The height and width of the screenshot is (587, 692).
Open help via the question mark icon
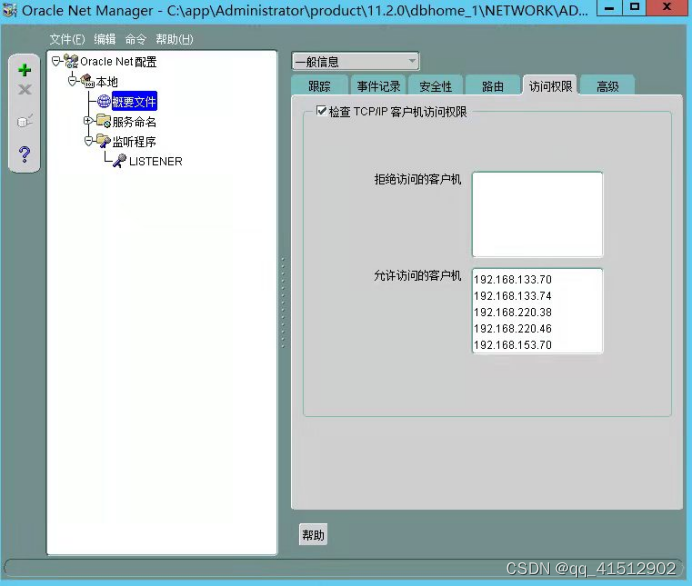coord(25,154)
